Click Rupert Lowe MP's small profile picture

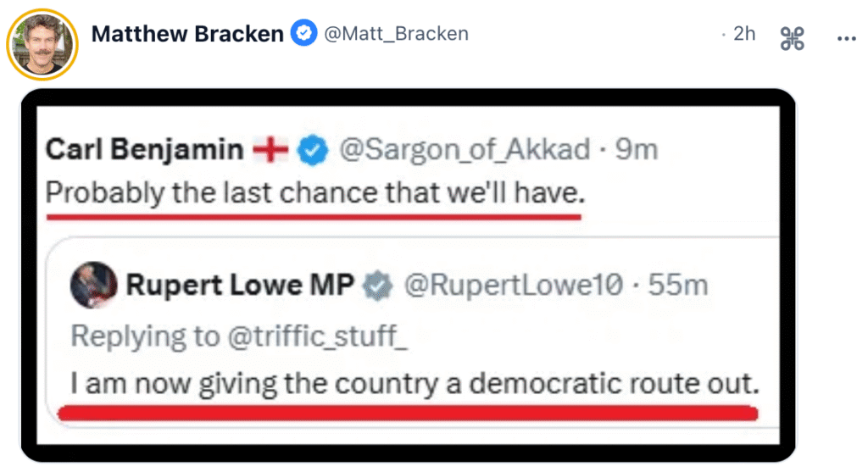click(x=95, y=286)
